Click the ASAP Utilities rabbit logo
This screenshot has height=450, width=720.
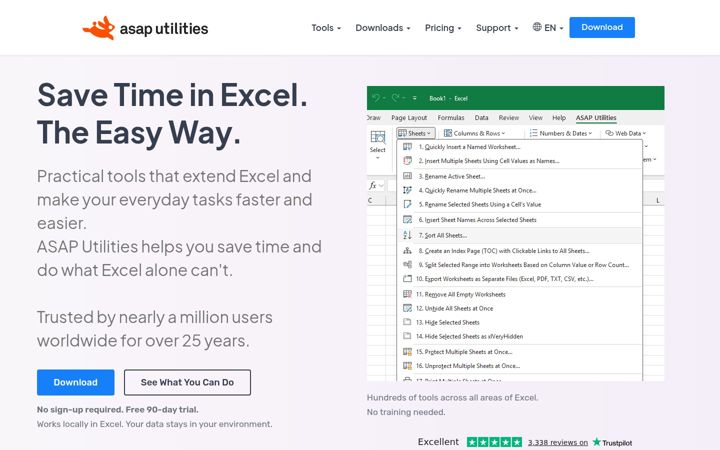(99, 28)
